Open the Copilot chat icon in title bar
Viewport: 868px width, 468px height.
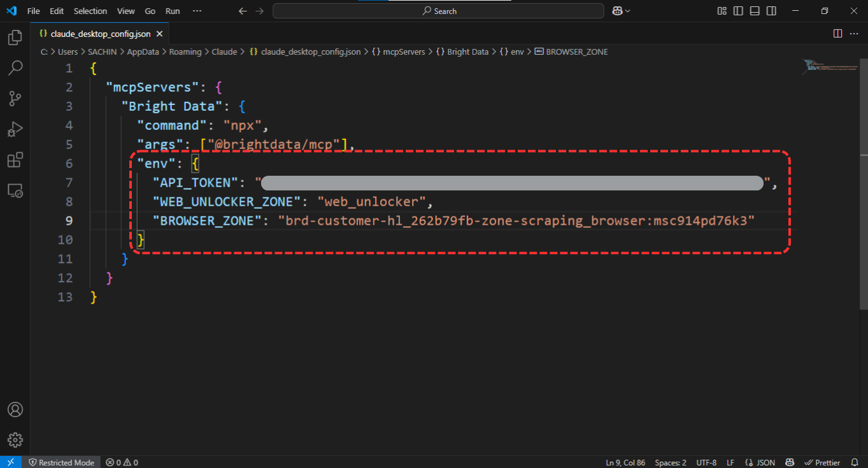[x=616, y=11]
